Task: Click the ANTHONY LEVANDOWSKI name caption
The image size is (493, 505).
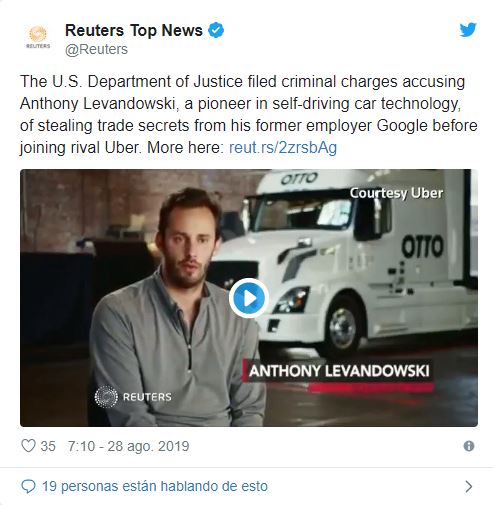Action: [x=339, y=371]
